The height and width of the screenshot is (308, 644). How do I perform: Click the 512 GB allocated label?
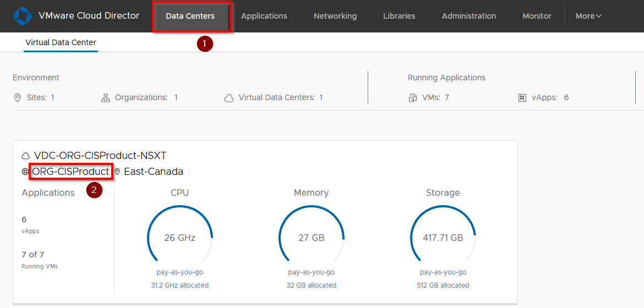click(443, 285)
